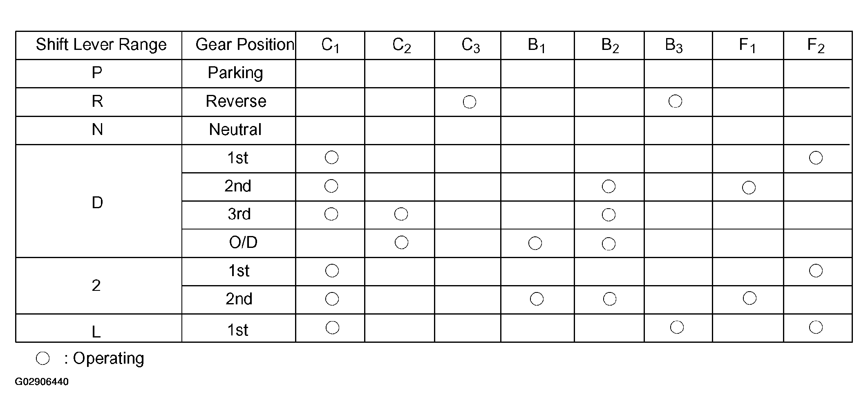
Task: Click the B1 circle in 2 range 2nd row
Action: point(537,299)
